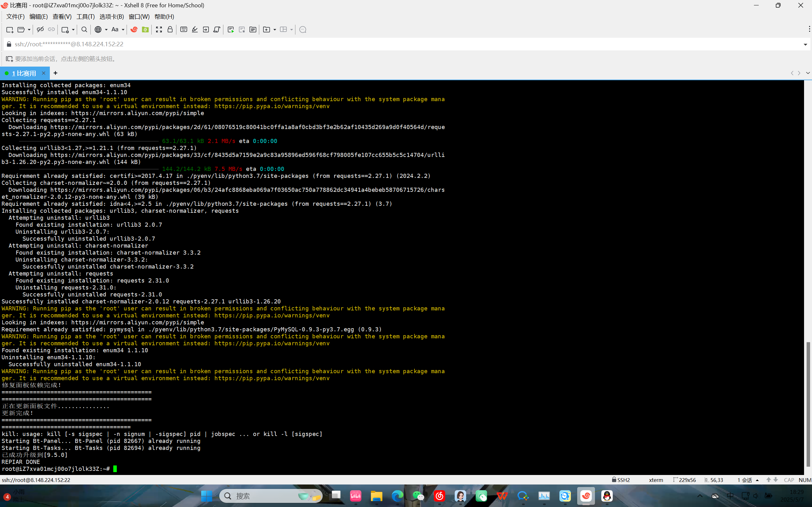The width and height of the screenshot is (812, 507).
Task: Click the Disconnect icon
Action: (x=40, y=29)
